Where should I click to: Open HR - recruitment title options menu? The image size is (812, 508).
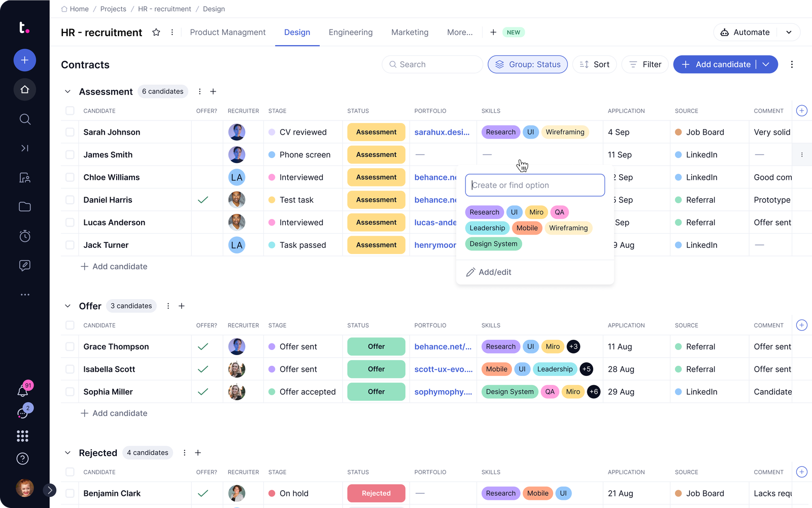172,33
